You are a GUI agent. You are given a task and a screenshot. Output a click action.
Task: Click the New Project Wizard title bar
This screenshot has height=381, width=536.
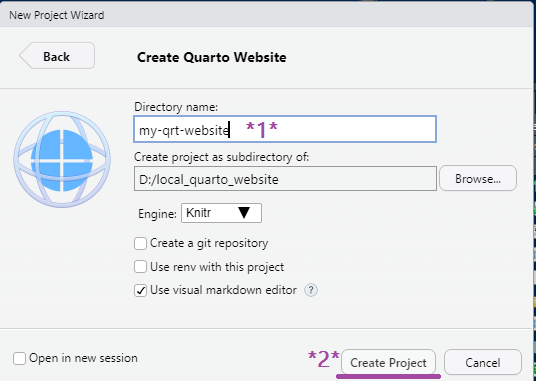click(268, 15)
